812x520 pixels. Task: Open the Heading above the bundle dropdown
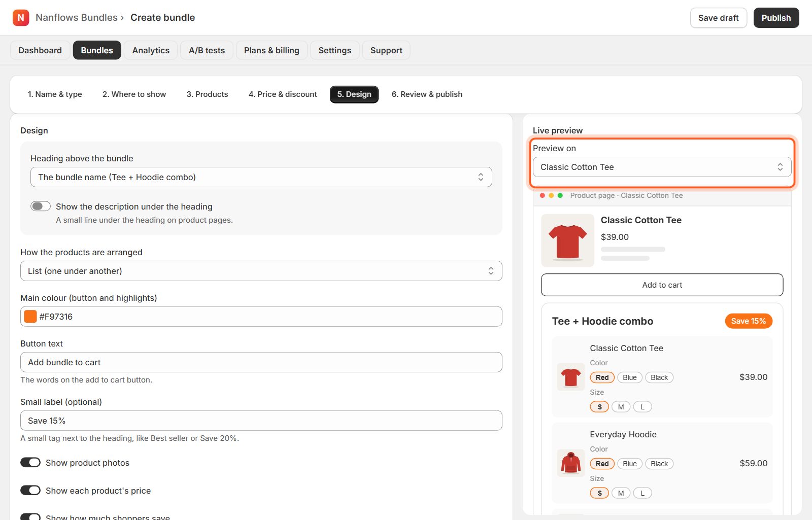[x=261, y=177]
